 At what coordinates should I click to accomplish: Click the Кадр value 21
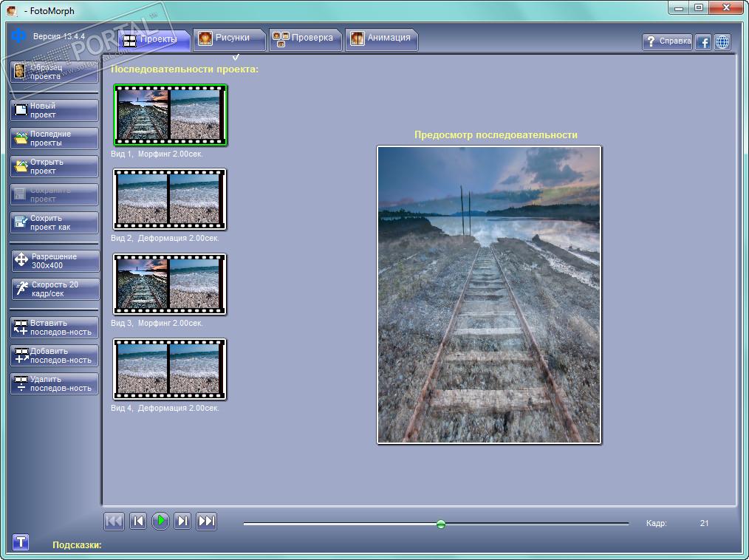[x=704, y=523]
